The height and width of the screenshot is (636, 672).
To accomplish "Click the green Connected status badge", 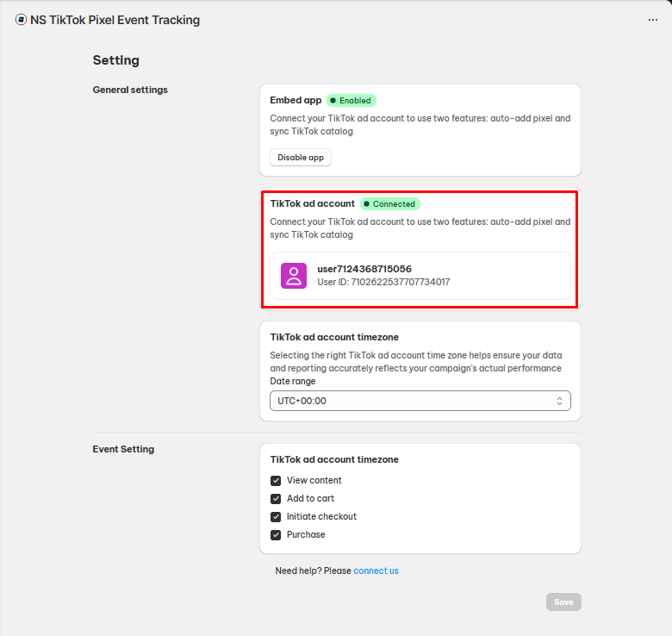I will [x=390, y=204].
